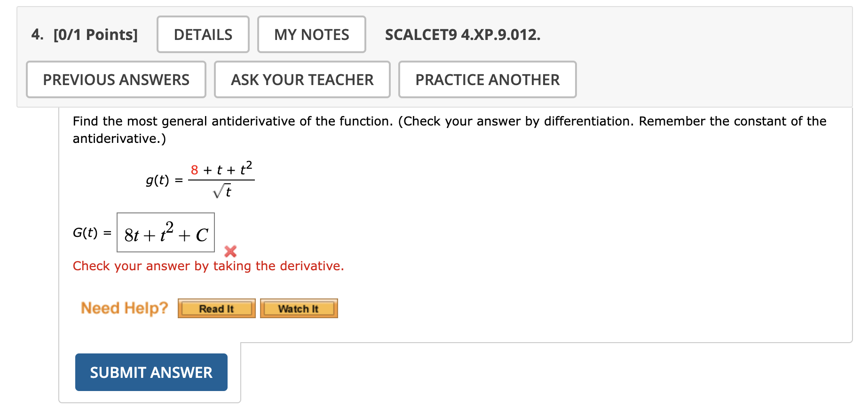Open MY NOTES for this problem
The height and width of the screenshot is (415, 868).
[x=311, y=34]
